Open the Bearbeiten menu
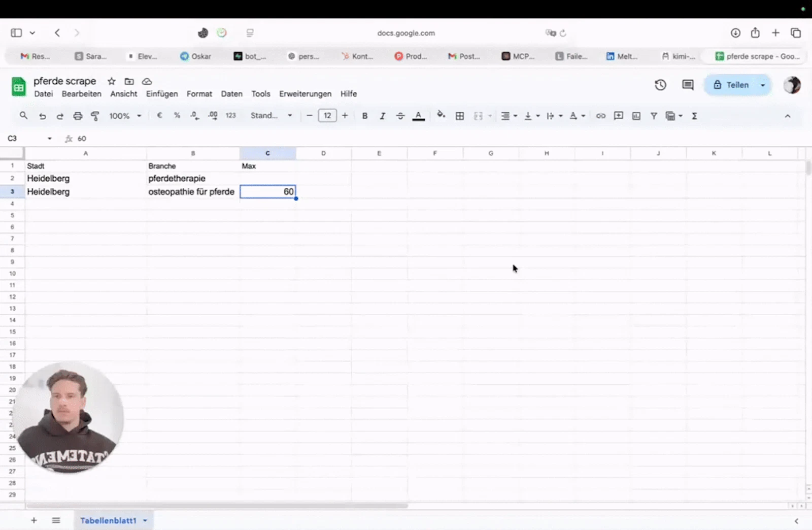The height and width of the screenshot is (530, 812). (x=82, y=94)
